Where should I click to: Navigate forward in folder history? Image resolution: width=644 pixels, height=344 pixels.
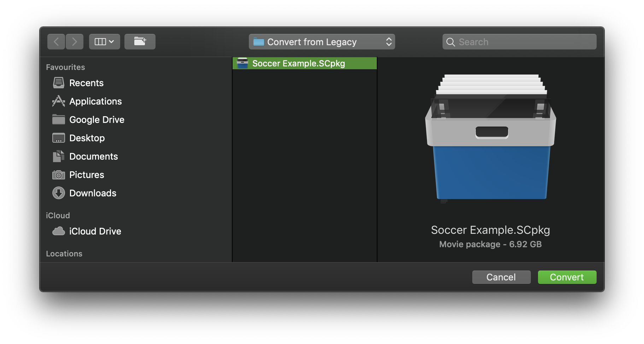[75, 41]
